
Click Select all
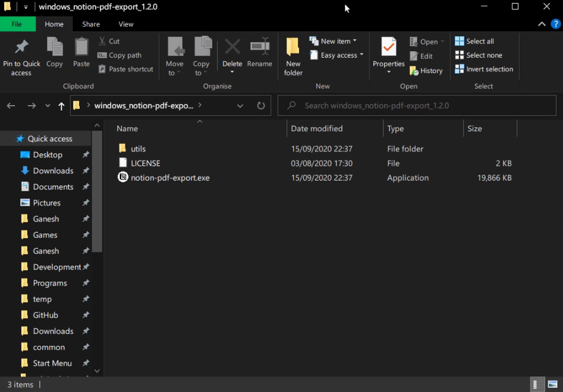pyautogui.click(x=474, y=41)
